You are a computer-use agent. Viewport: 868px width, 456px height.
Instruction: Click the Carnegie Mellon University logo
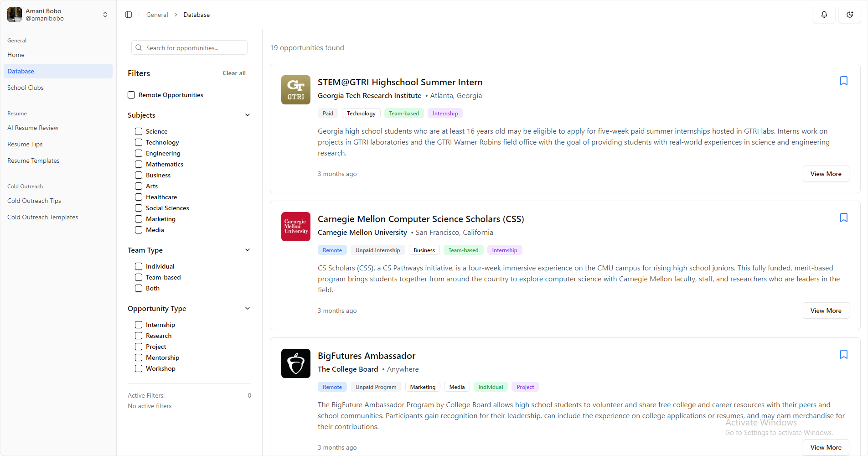pos(295,227)
